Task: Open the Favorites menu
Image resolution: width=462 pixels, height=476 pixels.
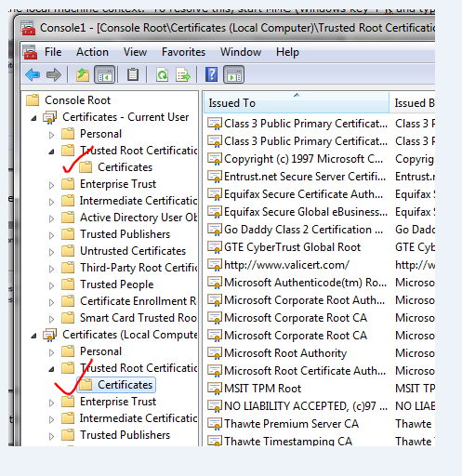Action: (183, 52)
